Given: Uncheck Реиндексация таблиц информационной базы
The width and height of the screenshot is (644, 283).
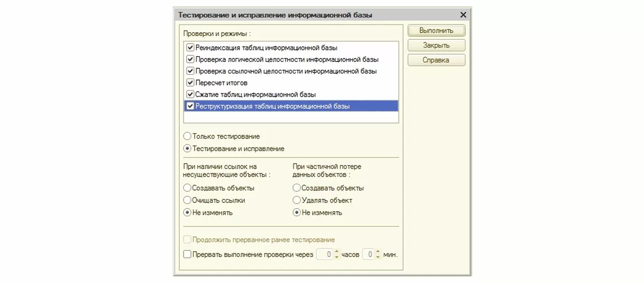Looking at the screenshot, I should click(x=190, y=47).
